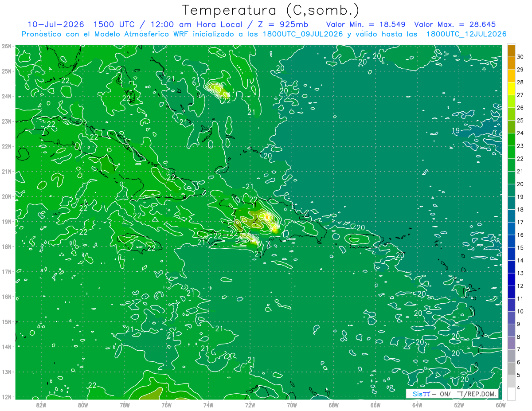Click the 'Valor Min. = 18.549' value
Viewport: 532px width, 411px height.
click(x=365, y=24)
